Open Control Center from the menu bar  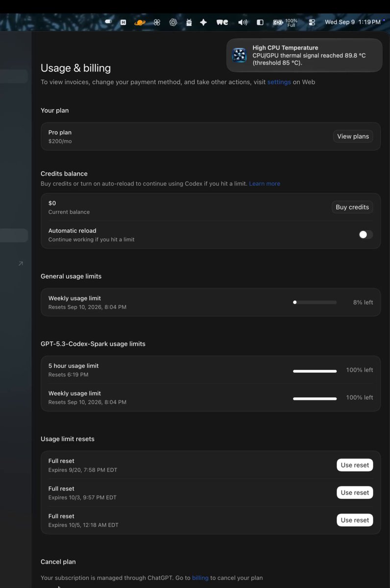click(x=312, y=22)
